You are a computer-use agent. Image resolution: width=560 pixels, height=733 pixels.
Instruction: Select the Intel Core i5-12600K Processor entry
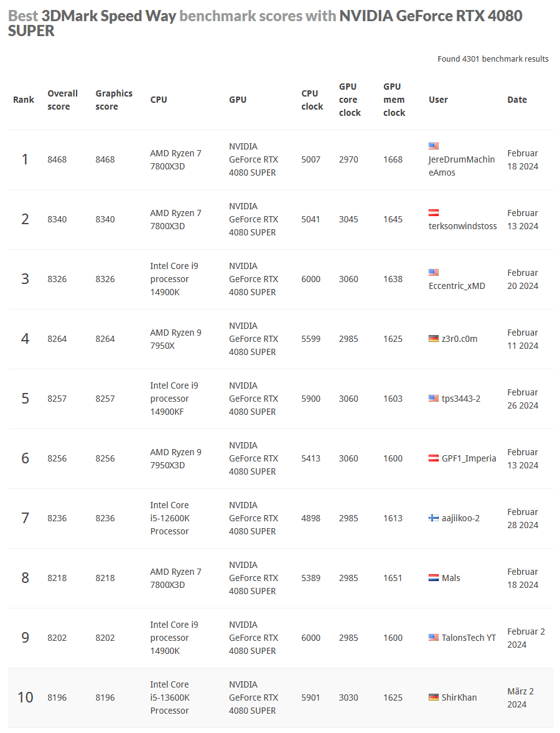[169, 518]
